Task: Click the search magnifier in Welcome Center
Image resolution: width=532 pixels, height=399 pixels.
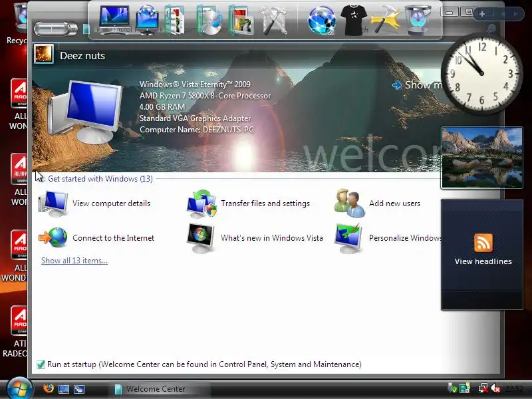Action: (x=491, y=29)
